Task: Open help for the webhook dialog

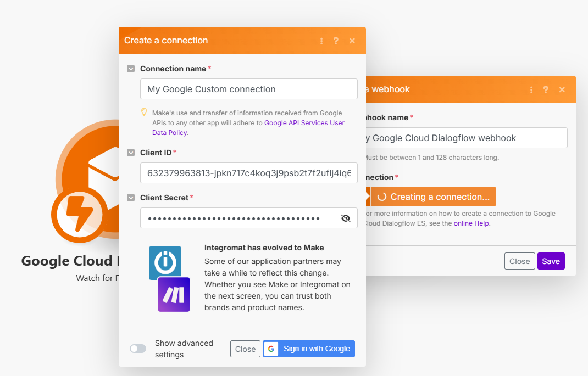Action: (546, 90)
